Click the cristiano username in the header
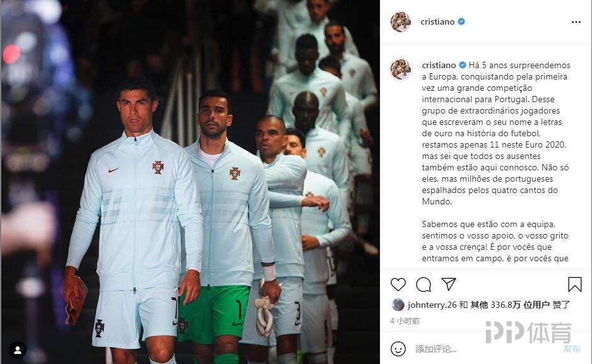This screenshot has width=592, height=364. [437, 22]
